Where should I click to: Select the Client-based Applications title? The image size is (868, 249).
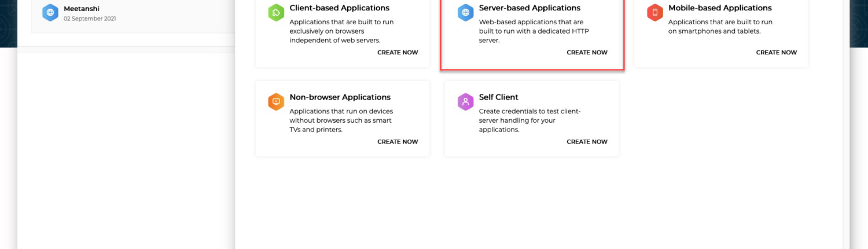(x=340, y=8)
